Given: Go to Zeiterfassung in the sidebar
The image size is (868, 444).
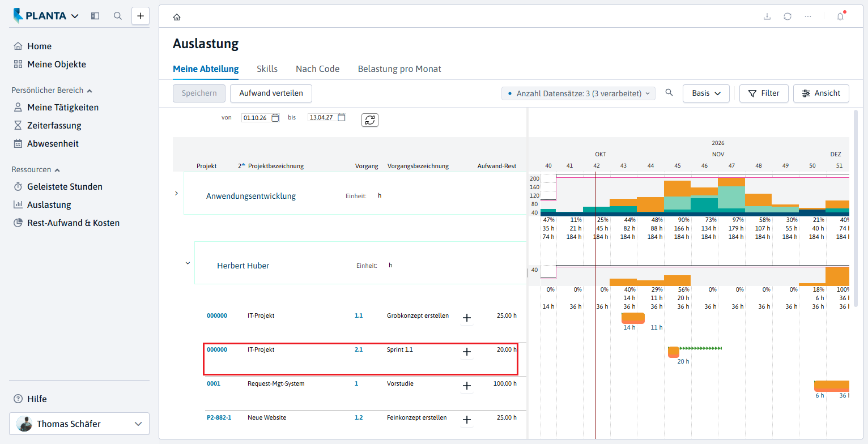Looking at the screenshot, I should pyautogui.click(x=54, y=126).
